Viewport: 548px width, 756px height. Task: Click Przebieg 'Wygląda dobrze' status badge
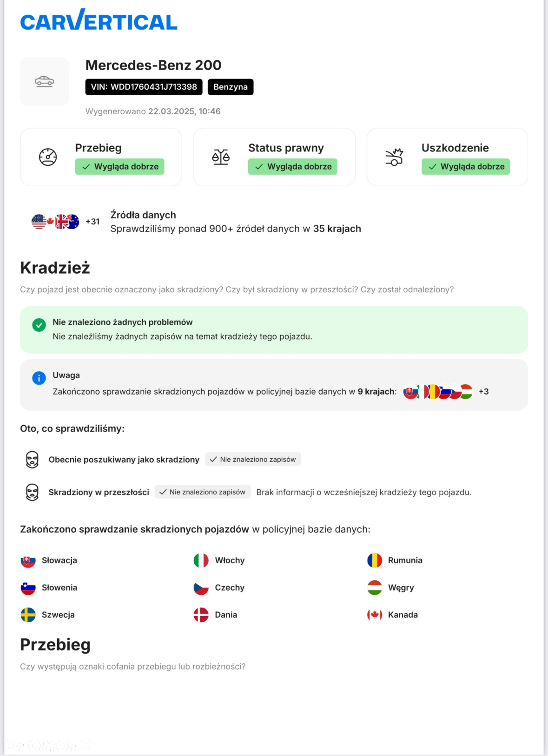point(120,166)
